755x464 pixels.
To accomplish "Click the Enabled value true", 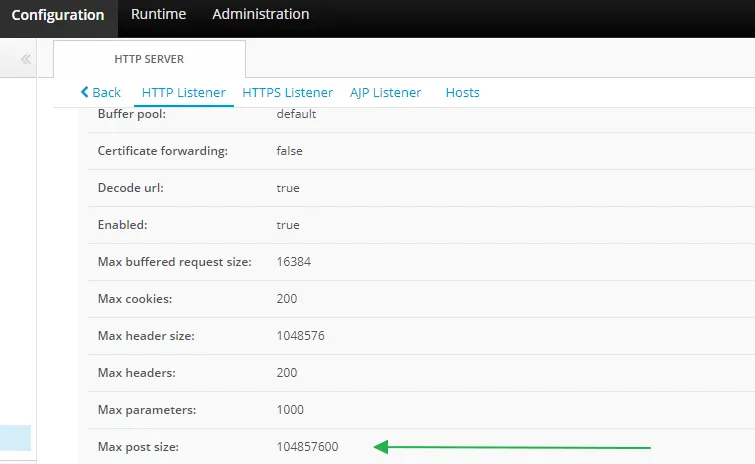I will pyautogui.click(x=288, y=225).
